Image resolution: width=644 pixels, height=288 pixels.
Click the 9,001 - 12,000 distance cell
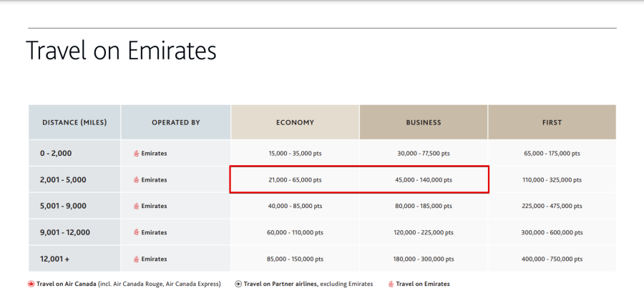(x=74, y=232)
